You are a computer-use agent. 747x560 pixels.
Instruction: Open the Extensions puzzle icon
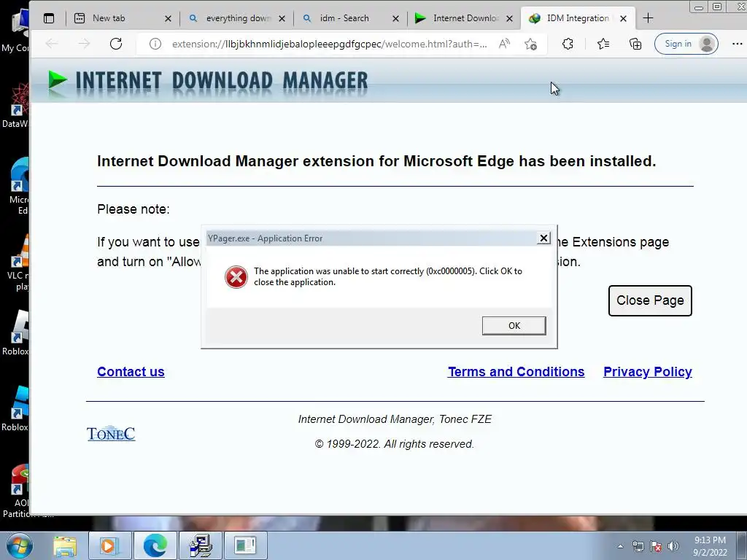[568, 44]
